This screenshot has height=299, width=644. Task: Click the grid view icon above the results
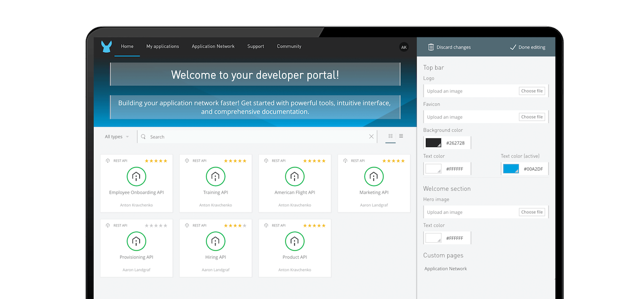pyautogui.click(x=390, y=136)
